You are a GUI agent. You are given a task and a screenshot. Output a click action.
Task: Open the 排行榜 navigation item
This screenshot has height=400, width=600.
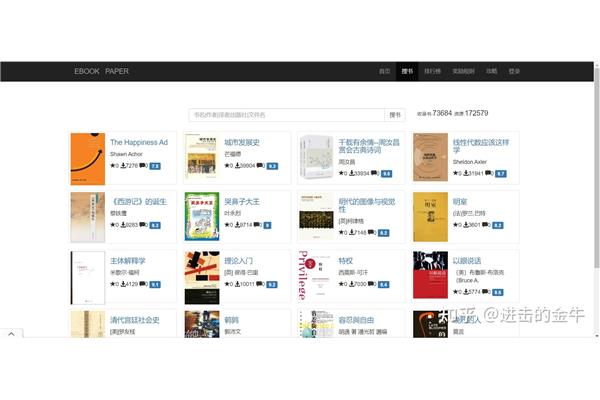pyautogui.click(x=432, y=71)
